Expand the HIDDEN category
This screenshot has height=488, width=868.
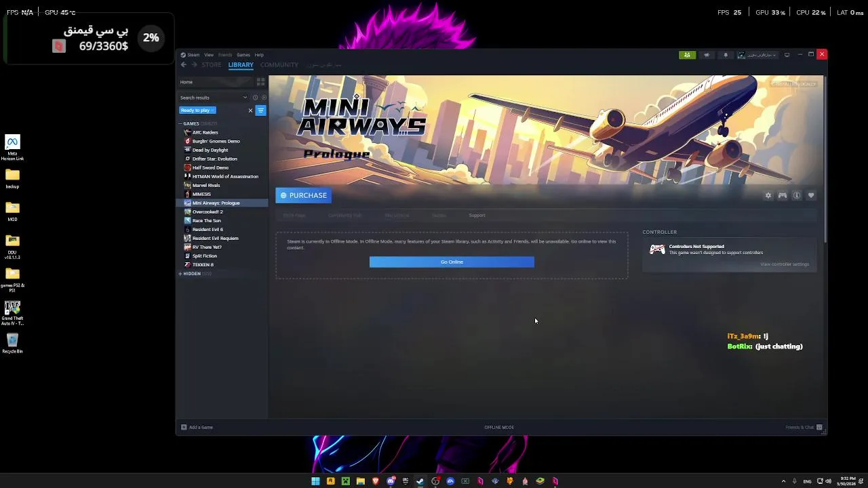click(180, 274)
